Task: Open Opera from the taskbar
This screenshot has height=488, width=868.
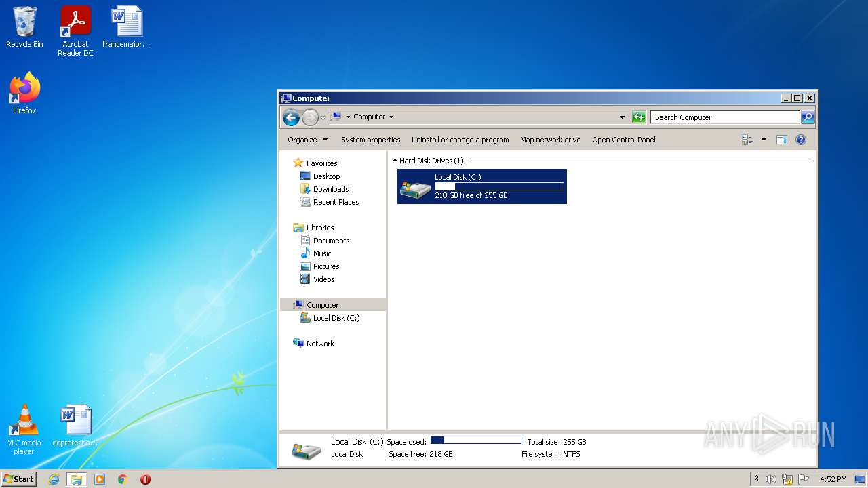Action: pos(145,479)
